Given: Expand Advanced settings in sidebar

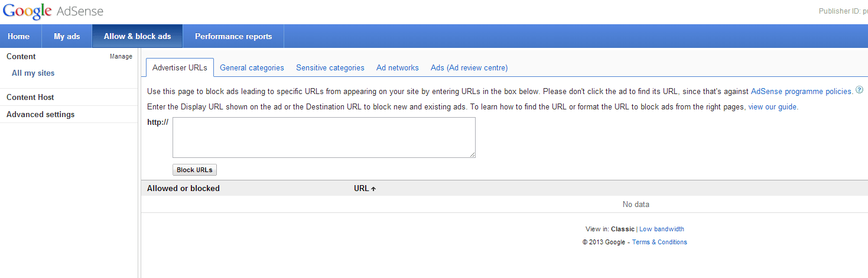Looking at the screenshot, I should (x=40, y=115).
